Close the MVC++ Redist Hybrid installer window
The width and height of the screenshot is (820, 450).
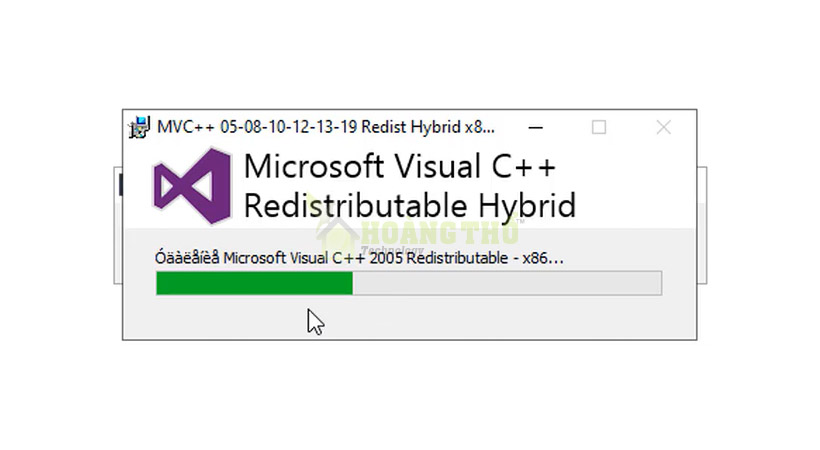pos(664,127)
